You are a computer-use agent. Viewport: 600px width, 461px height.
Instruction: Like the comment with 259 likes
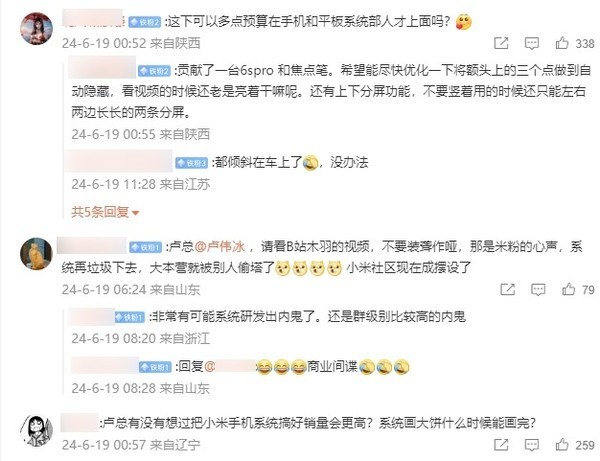(x=562, y=445)
